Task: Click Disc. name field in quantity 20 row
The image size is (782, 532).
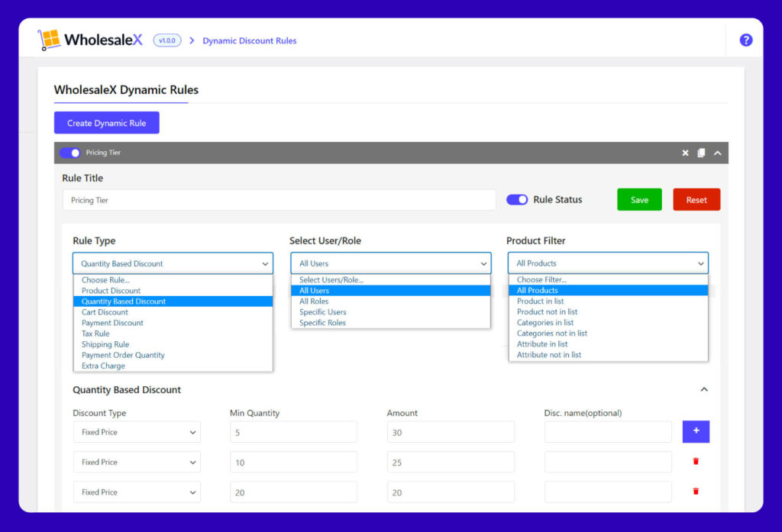Action: coord(608,492)
